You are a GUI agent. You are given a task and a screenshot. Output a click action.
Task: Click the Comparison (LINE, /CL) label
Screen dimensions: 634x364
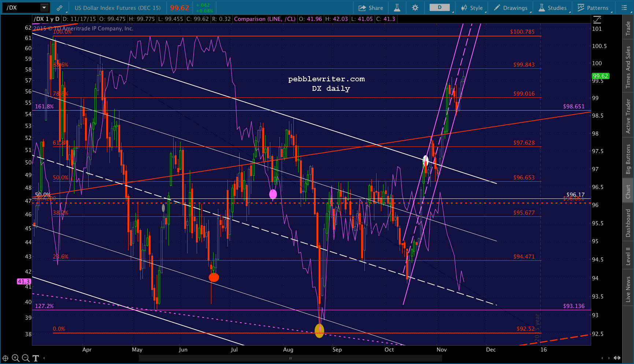(264, 19)
